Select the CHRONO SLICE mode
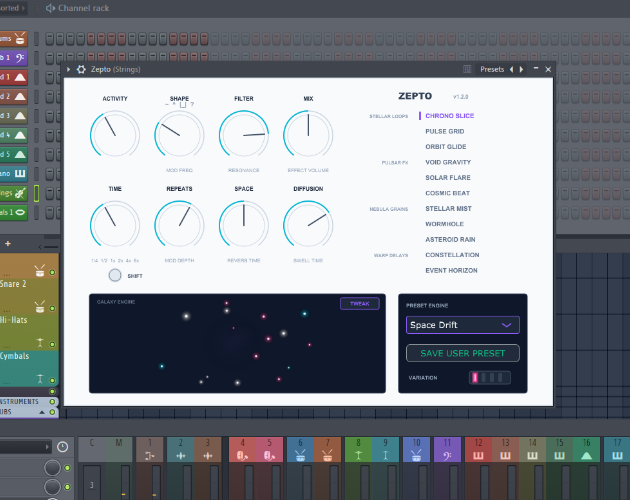Image resolution: width=630 pixels, height=500 pixels. tap(450, 116)
